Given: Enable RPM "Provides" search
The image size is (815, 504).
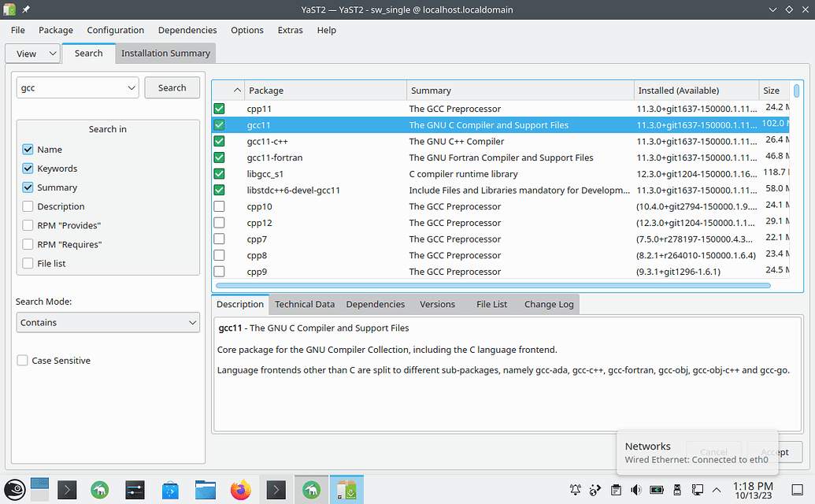Looking at the screenshot, I should tap(28, 225).
